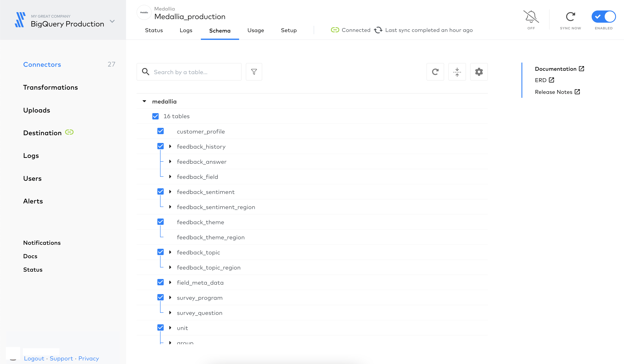Select the Schema tab
The image size is (624, 364).
tap(220, 30)
